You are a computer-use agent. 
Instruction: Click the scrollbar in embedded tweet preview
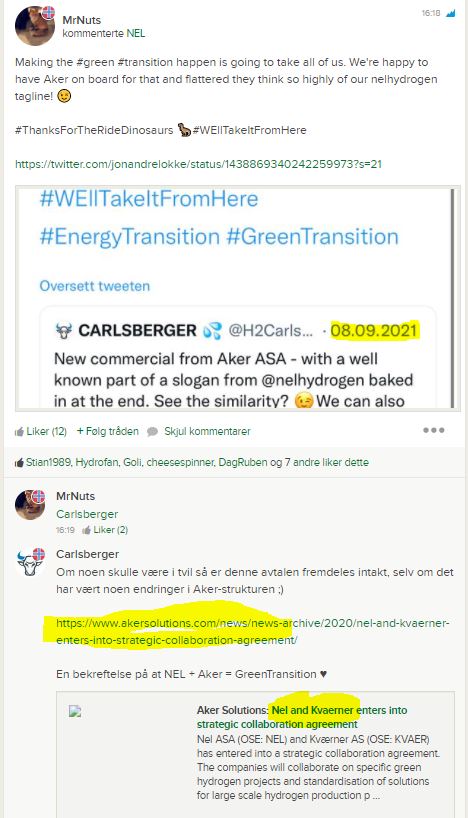pyautogui.click(x=453, y=298)
